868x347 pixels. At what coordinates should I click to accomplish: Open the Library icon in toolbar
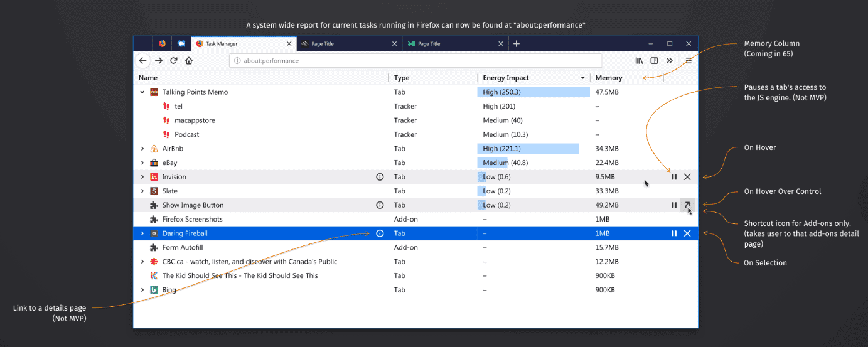coord(639,61)
